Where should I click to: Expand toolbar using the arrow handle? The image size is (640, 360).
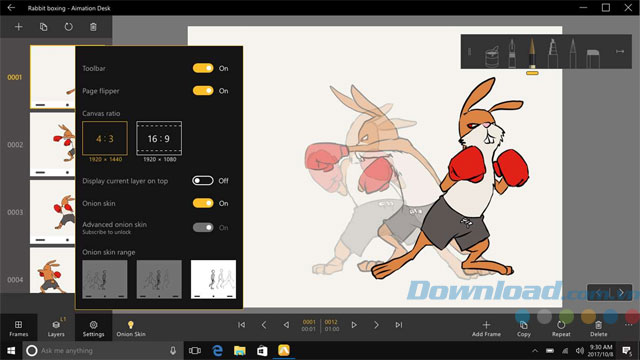(x=620, y=51)
